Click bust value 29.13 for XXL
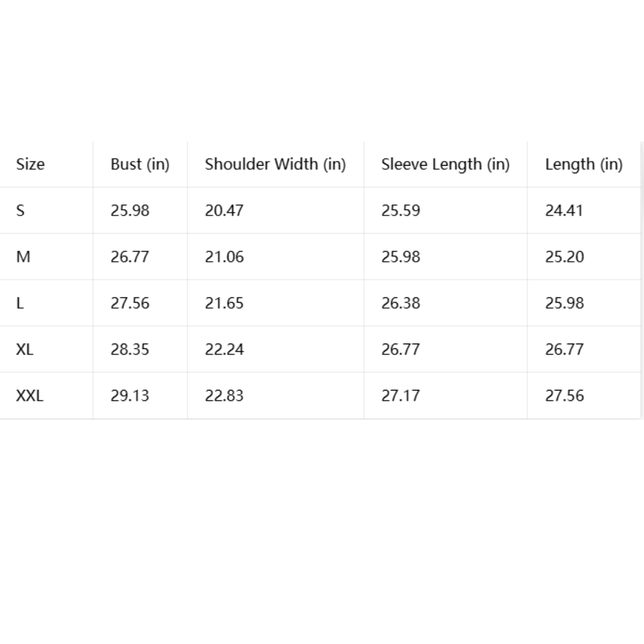This screenshot has height=644, width=644. (130, 396)
